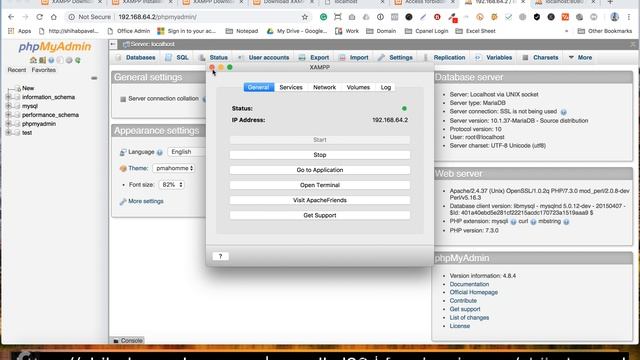The width and height of the screenshot is (640, 360).
Task: Click the Stop button in XAMPP
Action: tap(320, 155)
